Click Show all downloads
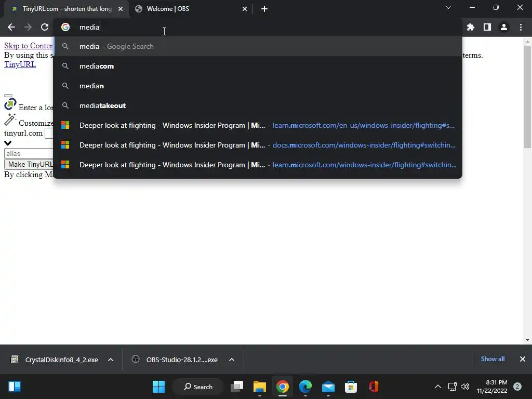 493,359
